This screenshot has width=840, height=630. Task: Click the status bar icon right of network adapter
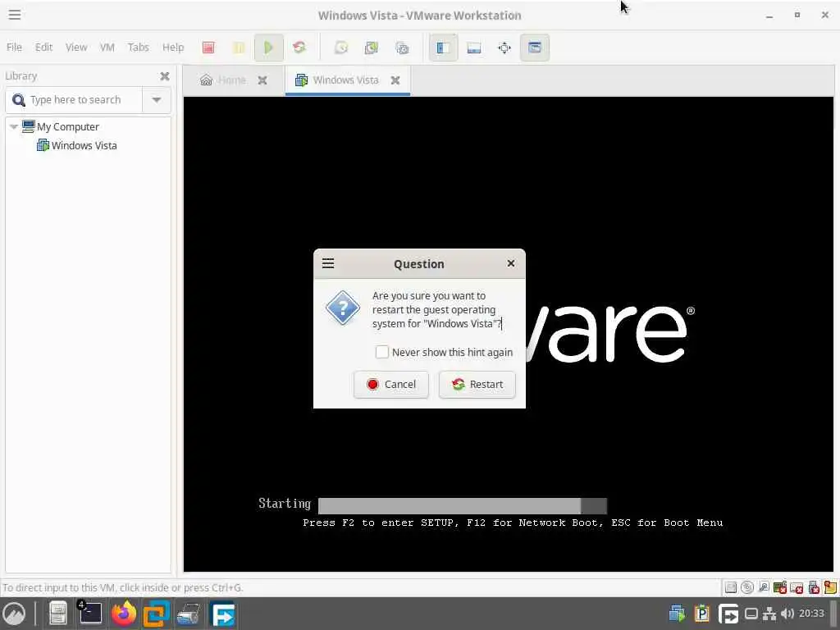point(797,587)
